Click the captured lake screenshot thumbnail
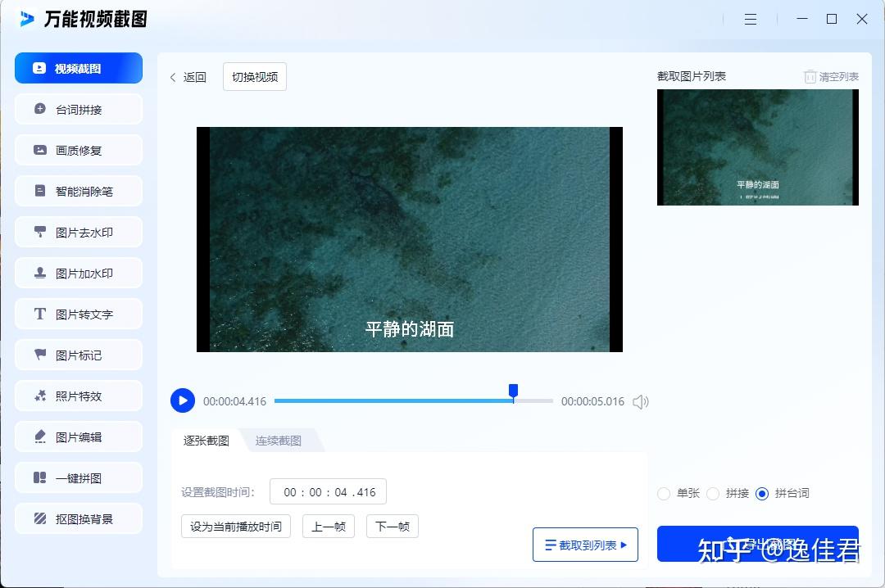Screen dimensions: 885x588 click(x=756, y=147)
